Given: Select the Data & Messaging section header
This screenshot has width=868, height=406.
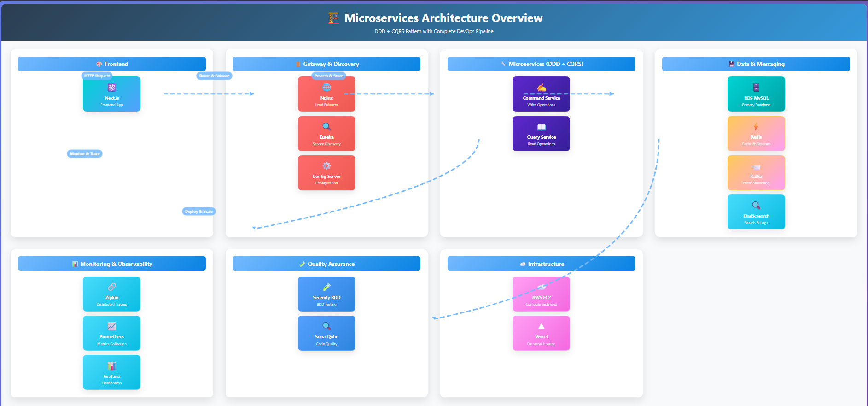Looking at the screenshot, I should coord(756,64).
